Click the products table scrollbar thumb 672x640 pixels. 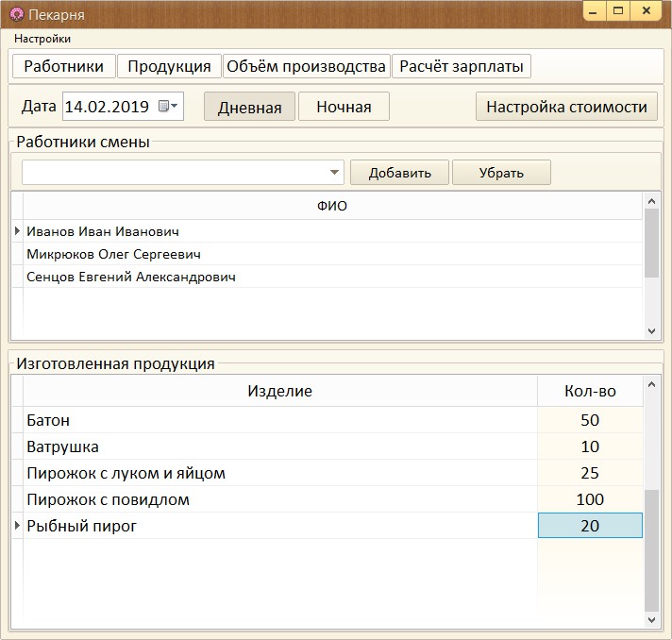tap(652, 551)
